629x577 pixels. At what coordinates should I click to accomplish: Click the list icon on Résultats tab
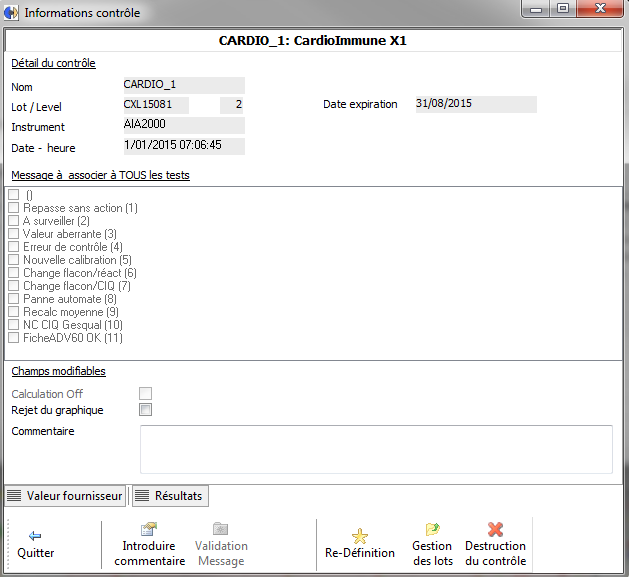[142, 496]
